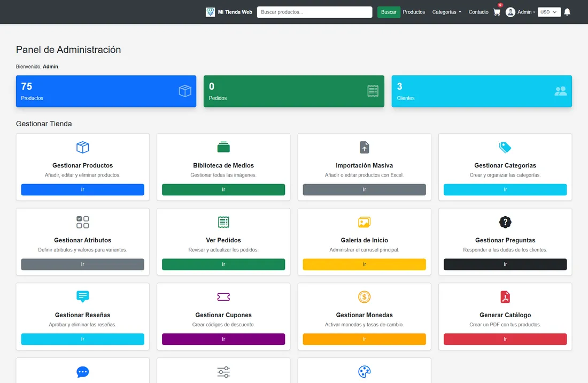Open the USD currency selector
Image resolution: width=588 pixels, height=383 pixels.
tap(549, 12)
